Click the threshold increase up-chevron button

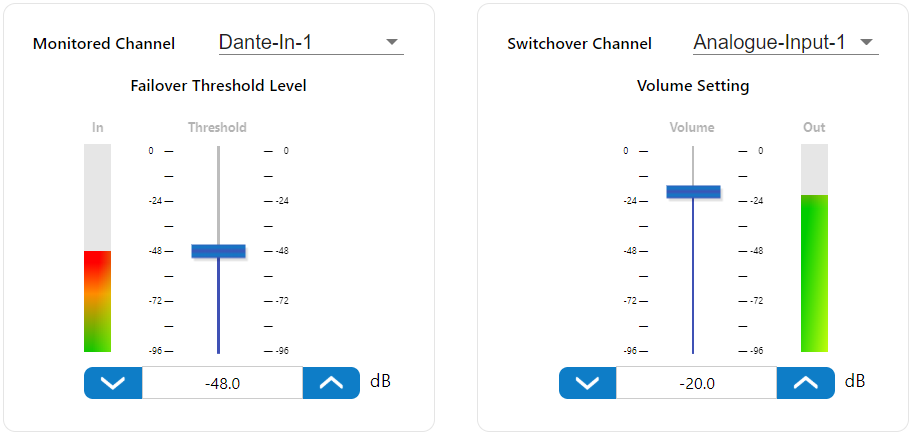tap(331, 383)
